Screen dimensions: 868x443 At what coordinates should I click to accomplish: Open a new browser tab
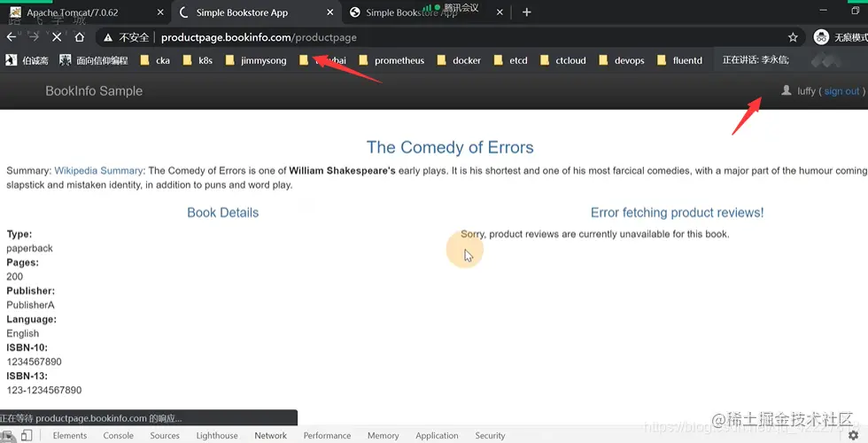[526, 12]
